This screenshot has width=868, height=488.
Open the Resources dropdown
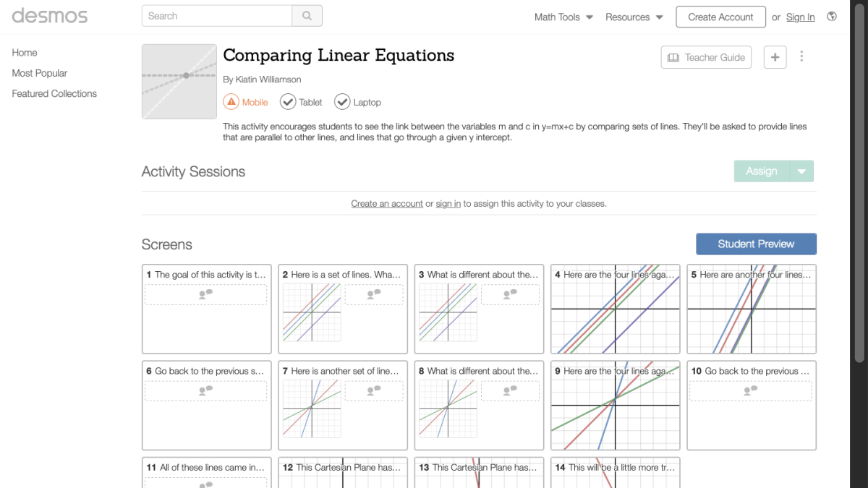coord(634,16)
